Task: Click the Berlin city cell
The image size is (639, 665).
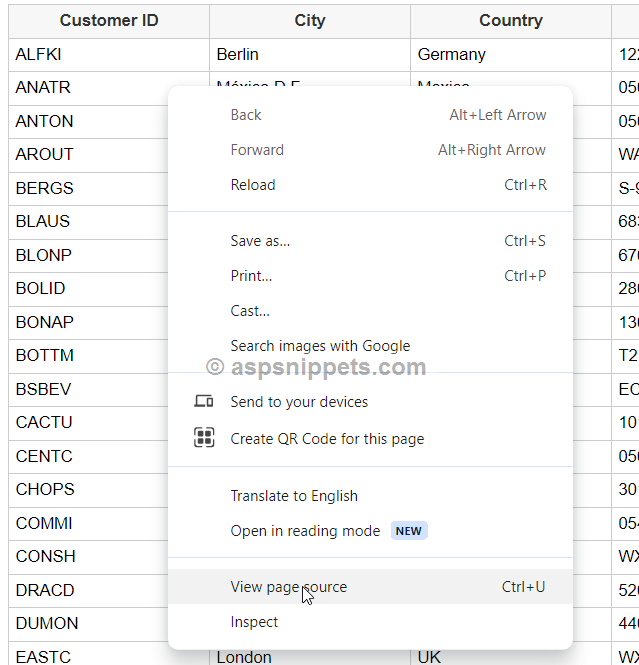Action: [237, 55]
